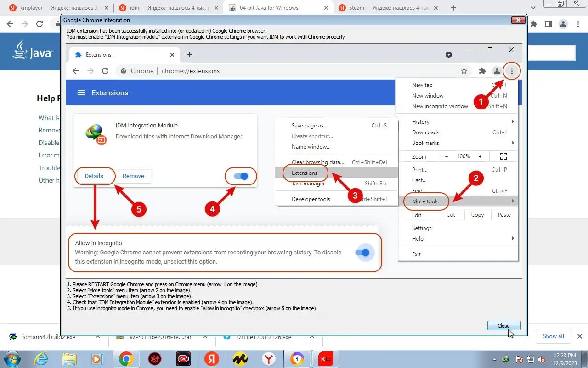Switch to Google Chrome in taskbar
588x368 pixels.
pos(126,359)
